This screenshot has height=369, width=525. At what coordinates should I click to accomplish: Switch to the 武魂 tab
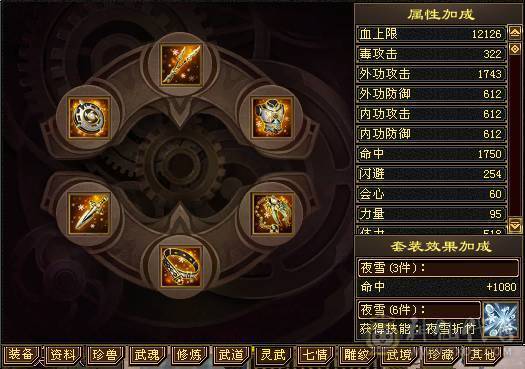(x=147, y=355)
